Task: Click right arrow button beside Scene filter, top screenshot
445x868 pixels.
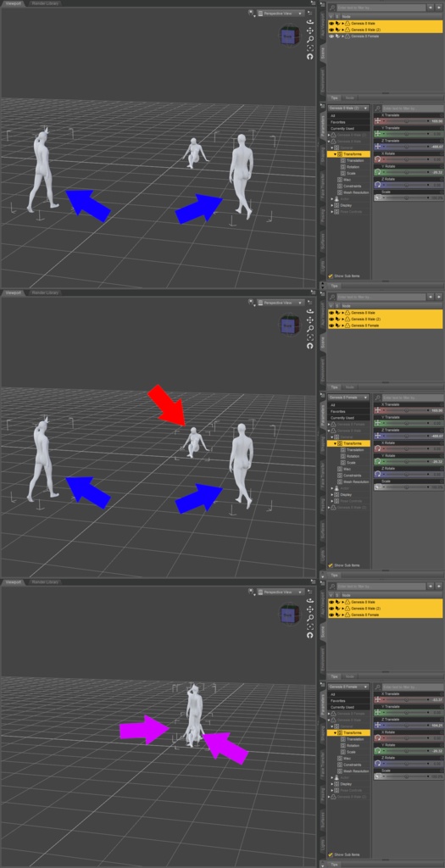Action: coord(439,8)
